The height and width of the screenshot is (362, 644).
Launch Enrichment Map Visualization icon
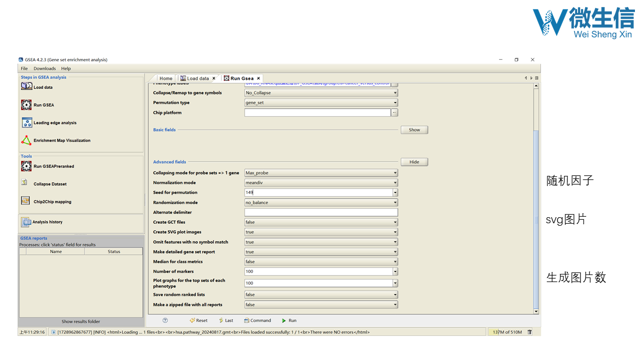(x=27, y=140)
